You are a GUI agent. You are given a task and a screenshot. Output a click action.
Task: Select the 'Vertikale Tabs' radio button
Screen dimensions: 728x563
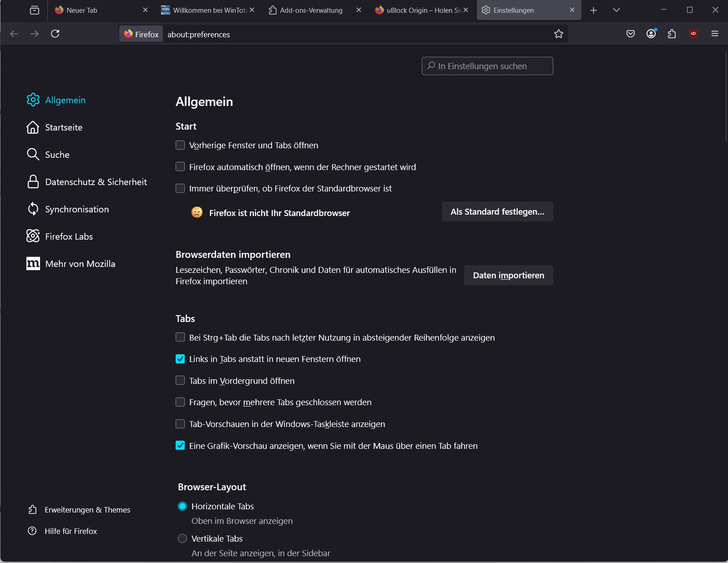[182, 538]
